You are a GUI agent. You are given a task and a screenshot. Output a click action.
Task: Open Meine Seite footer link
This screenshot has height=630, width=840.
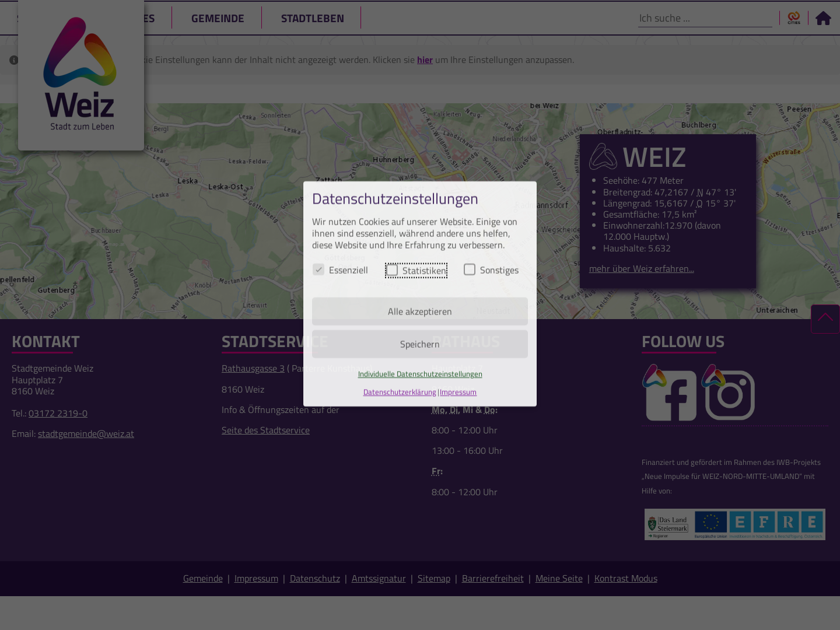coord(559,578)
